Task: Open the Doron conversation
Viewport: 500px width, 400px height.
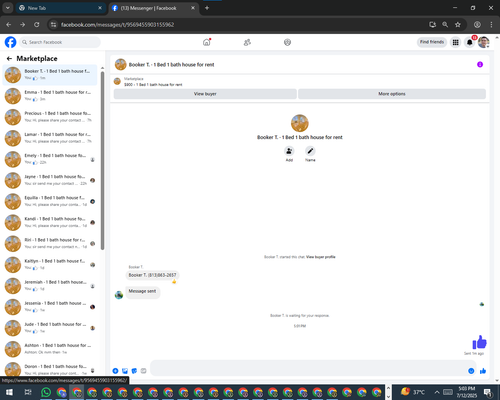Action: coord(50,369)
